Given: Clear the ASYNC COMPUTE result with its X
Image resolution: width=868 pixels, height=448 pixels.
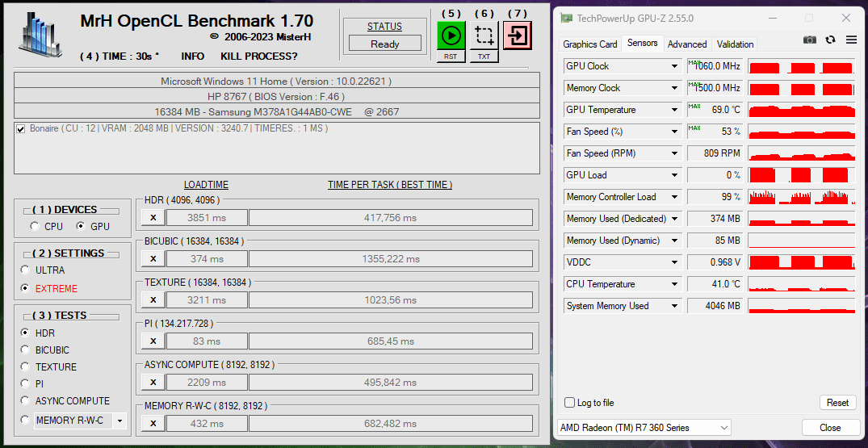Looking at the screenshot, I should (153, 382).
